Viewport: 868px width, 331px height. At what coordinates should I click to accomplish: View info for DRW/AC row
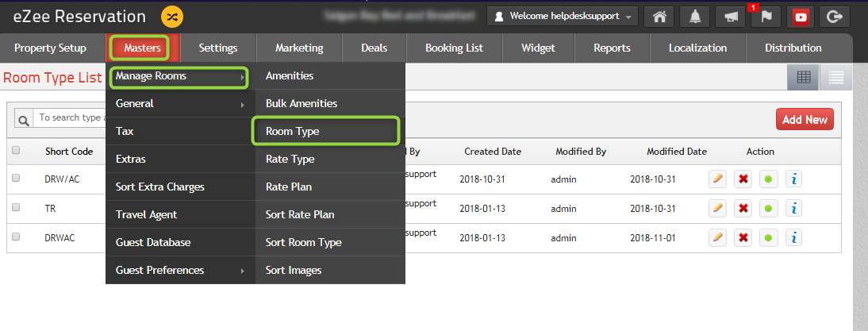tap(794, 179)
